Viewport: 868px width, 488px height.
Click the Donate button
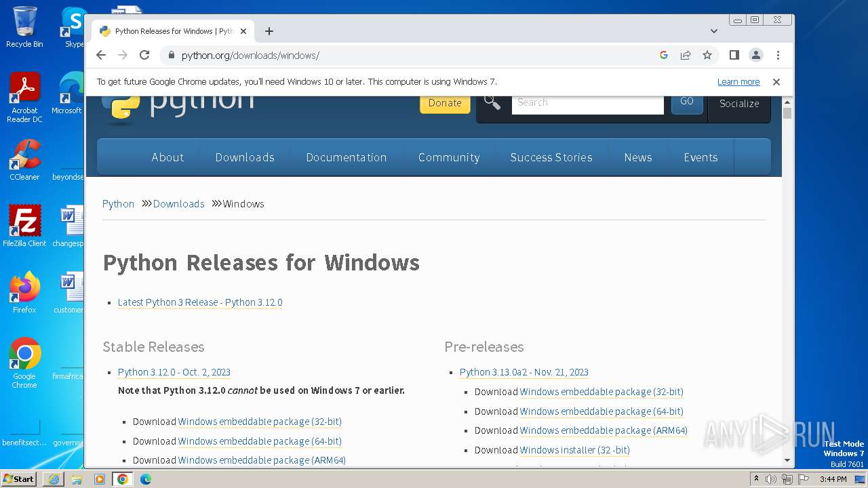(445, 103)
